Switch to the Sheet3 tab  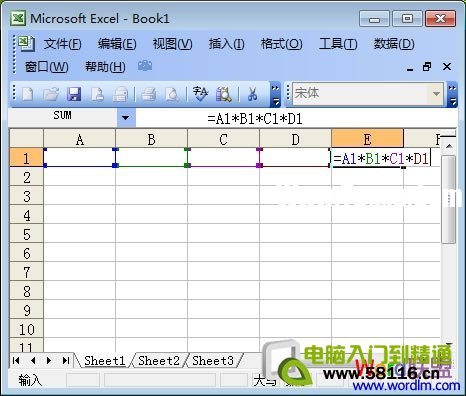(x=213, y=361)
